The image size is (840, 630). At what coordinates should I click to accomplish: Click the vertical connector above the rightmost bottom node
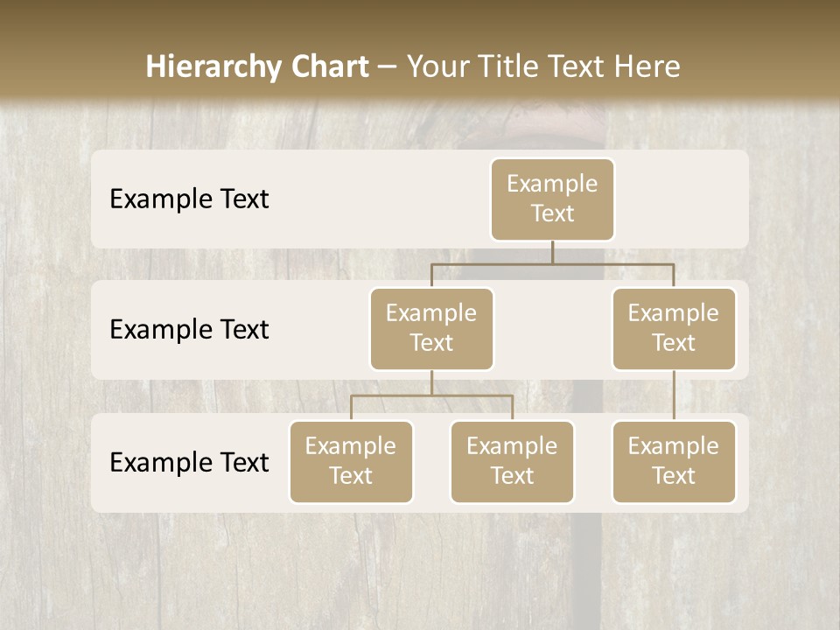click(674, 394)
